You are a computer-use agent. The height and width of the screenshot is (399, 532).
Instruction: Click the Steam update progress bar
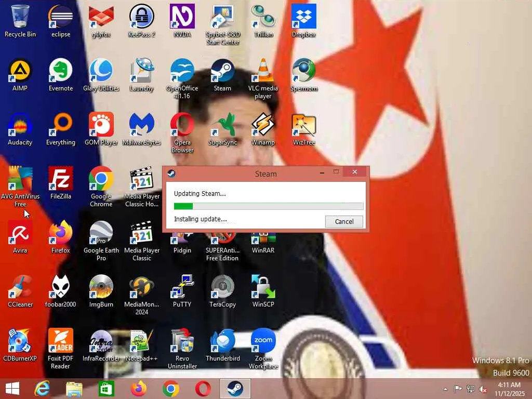coord(269,206)
